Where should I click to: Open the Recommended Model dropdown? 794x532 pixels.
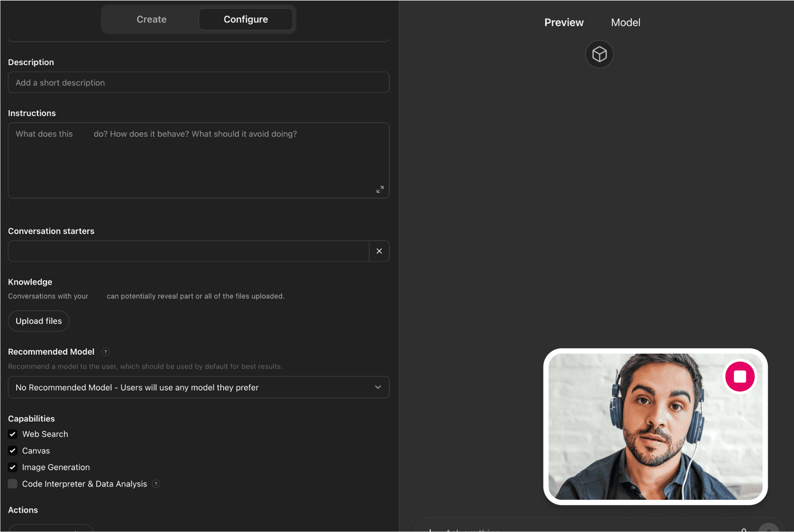[198, 387]
